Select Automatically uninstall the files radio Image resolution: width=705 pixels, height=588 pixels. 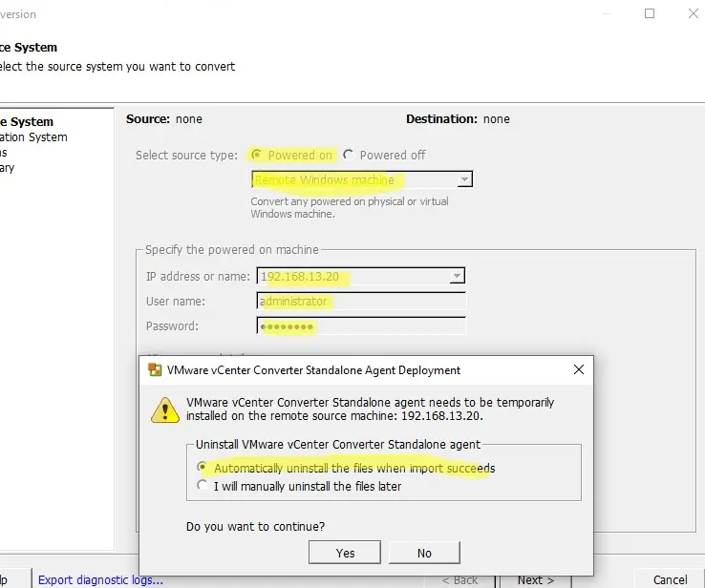(202, 467)
